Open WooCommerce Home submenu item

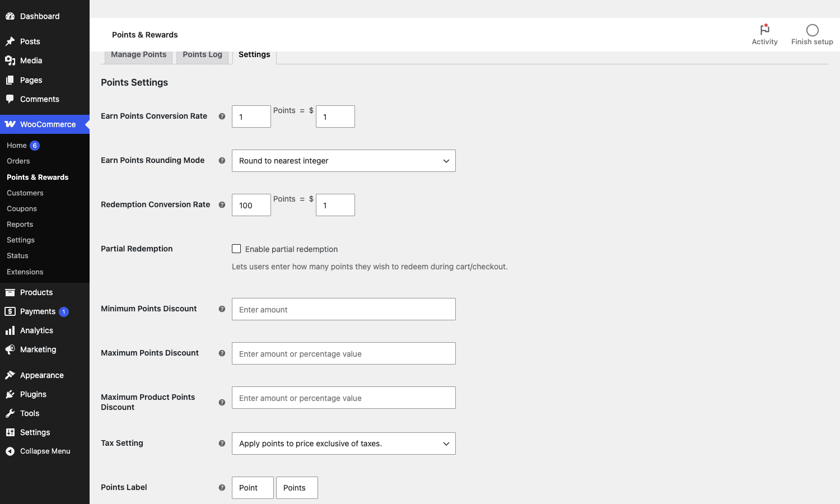click(x=17, y=146)
